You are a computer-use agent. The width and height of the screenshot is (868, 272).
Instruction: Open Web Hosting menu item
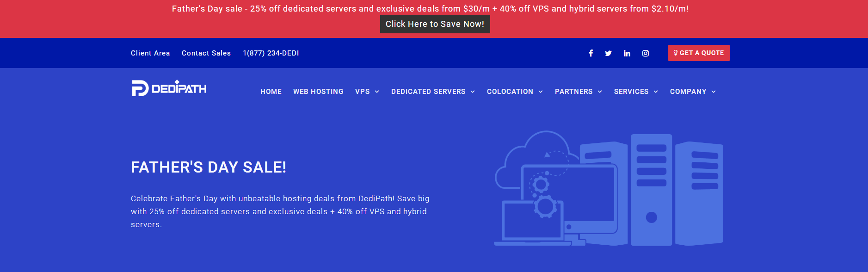pos(318,92)
